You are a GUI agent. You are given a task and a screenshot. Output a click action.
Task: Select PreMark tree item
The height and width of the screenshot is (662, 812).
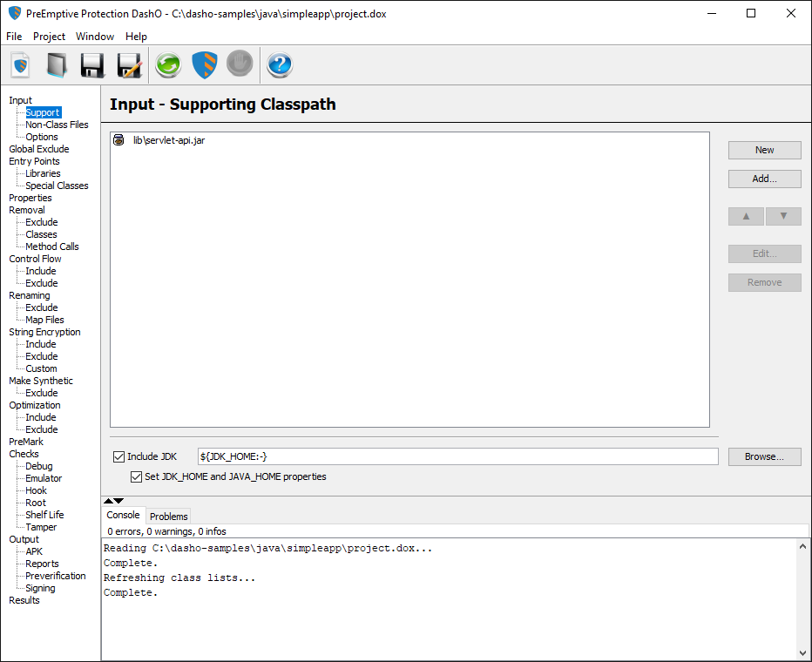[x=26, y=442]
